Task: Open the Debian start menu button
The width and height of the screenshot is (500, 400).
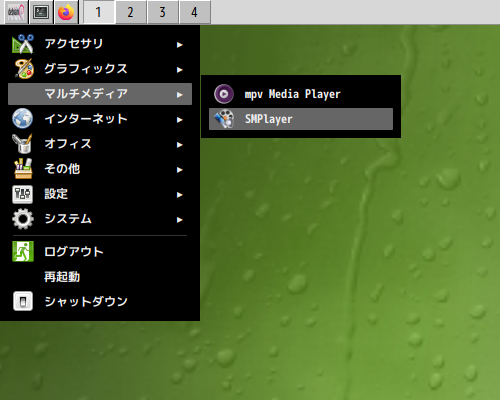Action: tap(16, 12)
